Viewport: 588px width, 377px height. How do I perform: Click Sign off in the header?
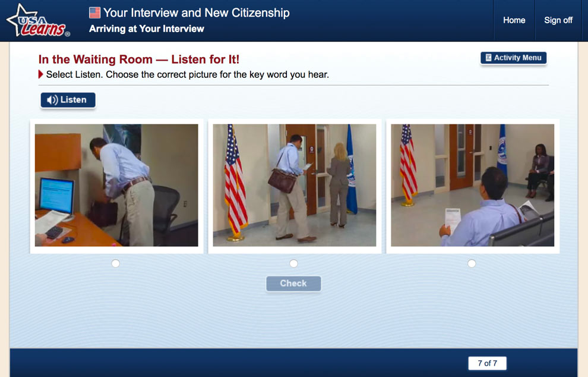click(x=558, y=20)
